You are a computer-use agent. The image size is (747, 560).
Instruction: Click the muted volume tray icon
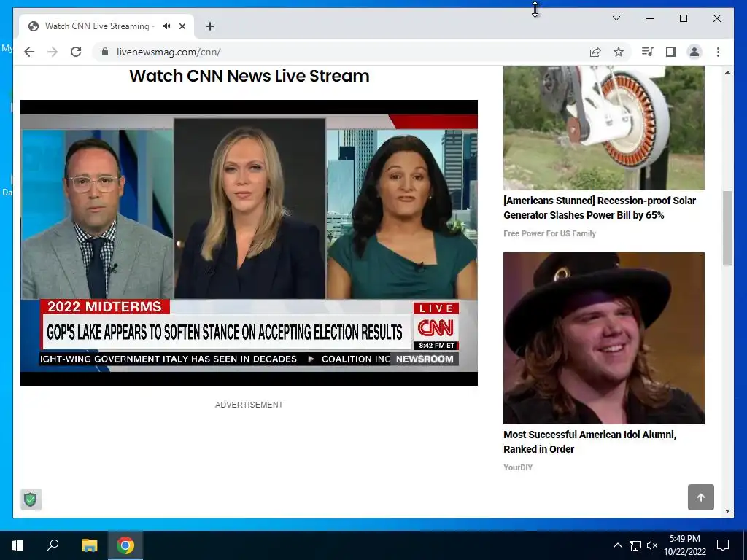tap(652, 545)
